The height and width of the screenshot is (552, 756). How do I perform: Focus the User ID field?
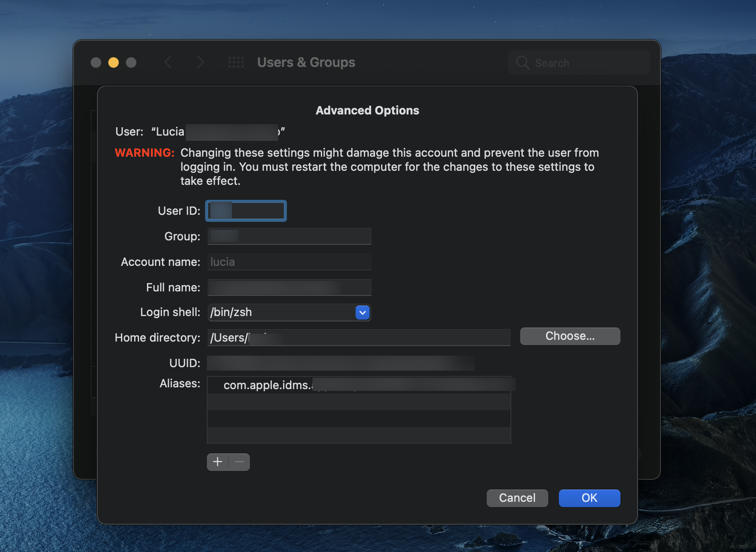246,211
